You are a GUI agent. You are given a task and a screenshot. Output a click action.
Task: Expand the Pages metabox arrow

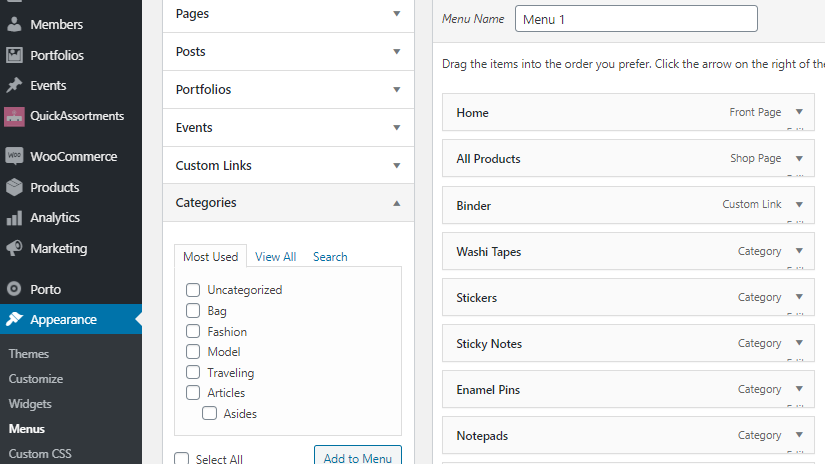tap(397, 14)
